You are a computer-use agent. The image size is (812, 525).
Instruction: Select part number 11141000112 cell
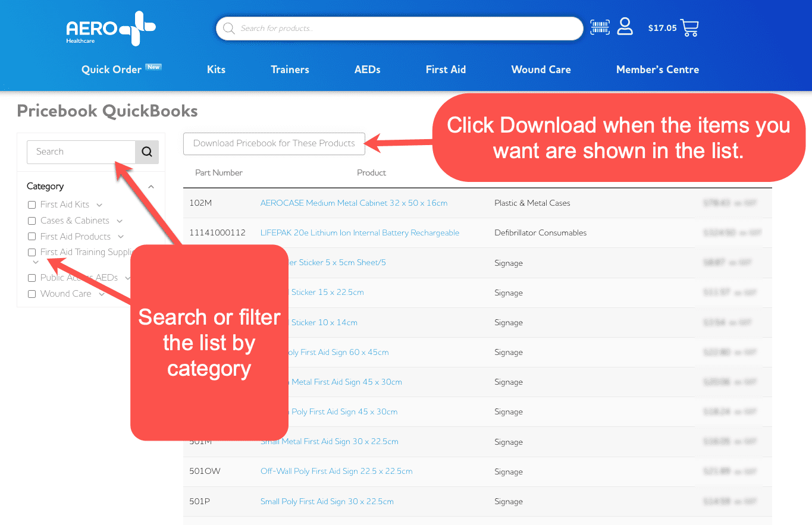coord(217,232)
